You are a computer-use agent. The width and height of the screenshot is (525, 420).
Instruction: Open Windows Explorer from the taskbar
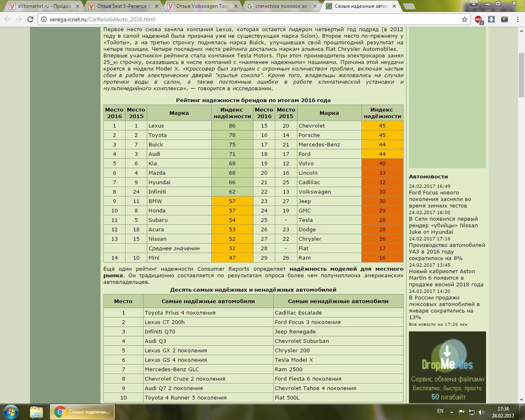(x=36, y=412)
